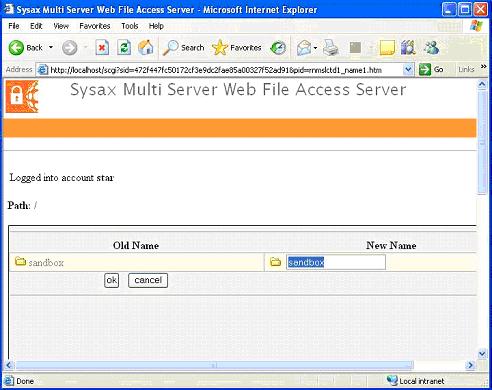Viewport: 492px width, 390px height.
Task: Click the Windows flag logo in menu bar
Action: tap(476, 26)
